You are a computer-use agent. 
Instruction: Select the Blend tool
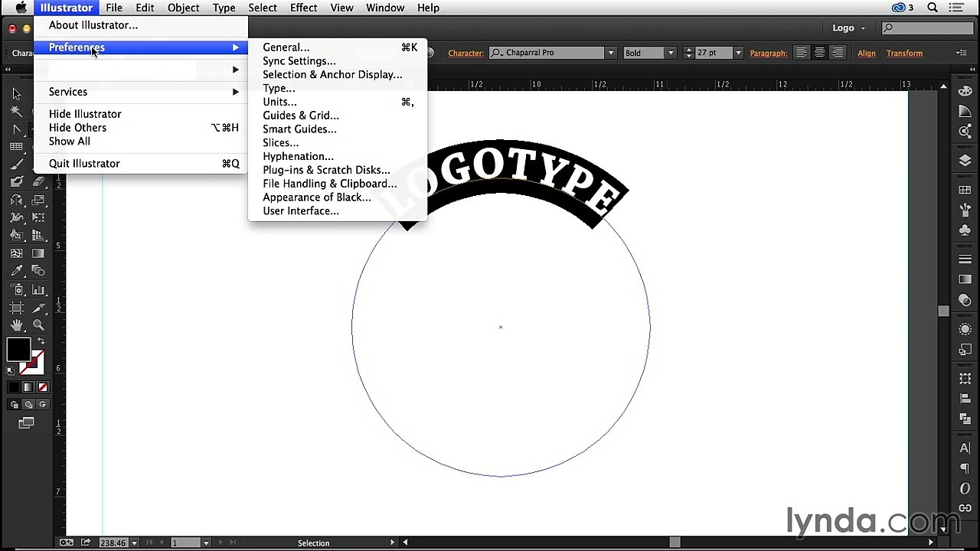pyautogui.click(x=38, y=271)
